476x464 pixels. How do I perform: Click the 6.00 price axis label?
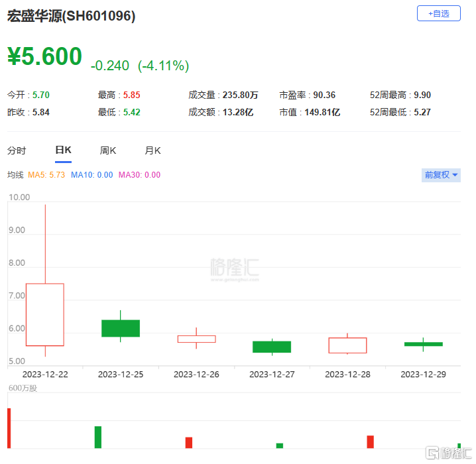(x=17, y=328)
